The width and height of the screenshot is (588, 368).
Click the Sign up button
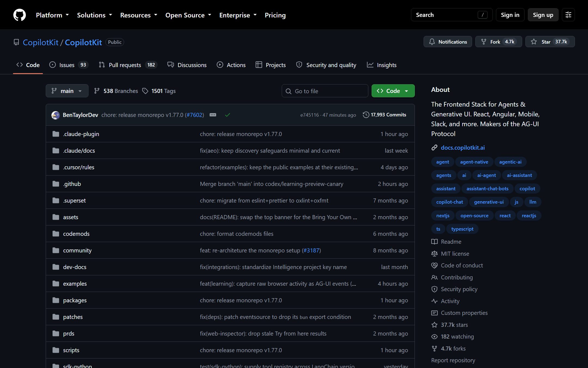pyautogui.click(x=543, y=15)
